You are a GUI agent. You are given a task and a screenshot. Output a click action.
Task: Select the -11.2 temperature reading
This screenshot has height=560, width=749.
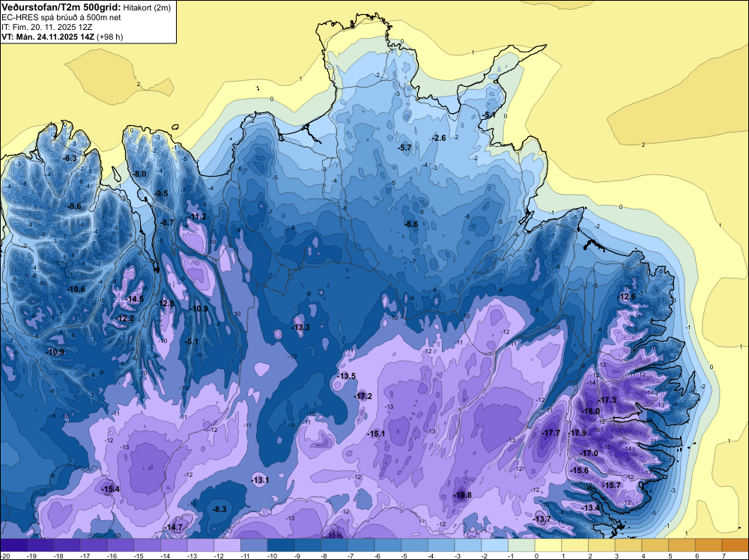click(198, 216)
